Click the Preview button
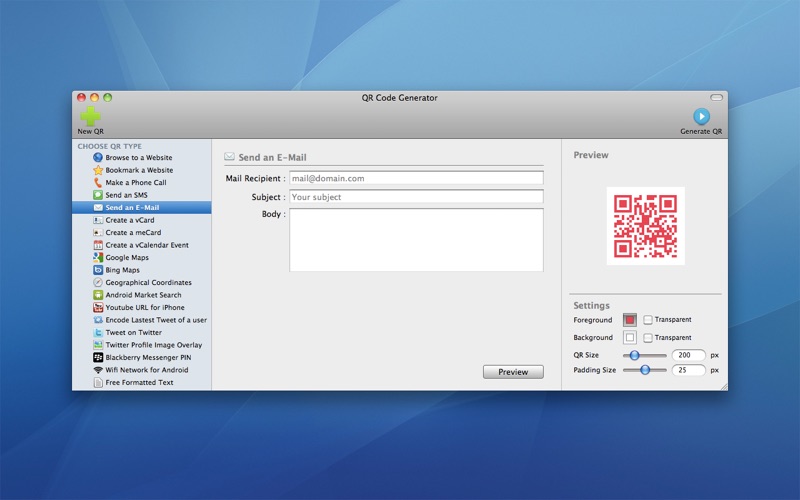The height and width of the screenshot is (500, 800). tap(513, 372)
